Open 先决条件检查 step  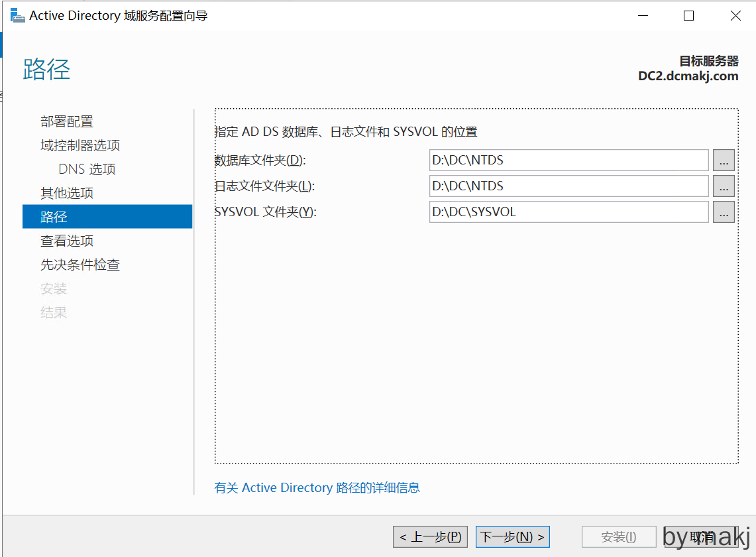[80, 265]
